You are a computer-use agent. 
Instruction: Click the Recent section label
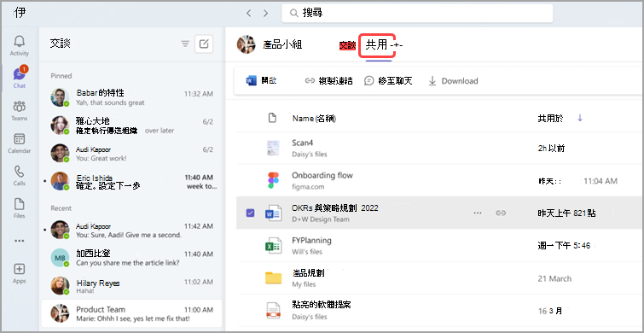click(x=61, y=208)
